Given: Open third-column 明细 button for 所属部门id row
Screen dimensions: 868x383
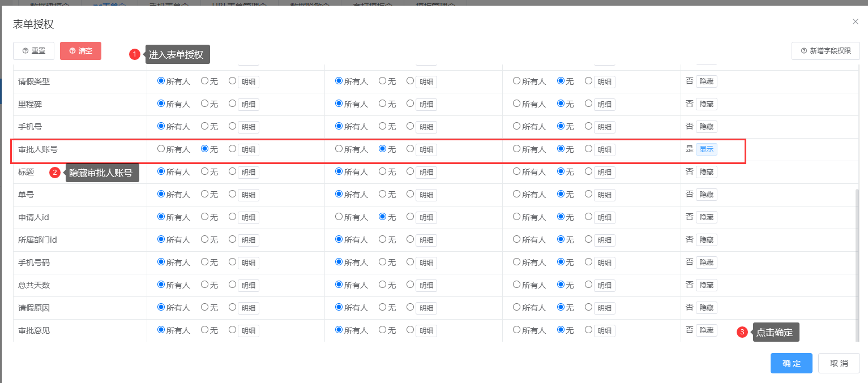Looking at the screenshot, I should [604, 240].
